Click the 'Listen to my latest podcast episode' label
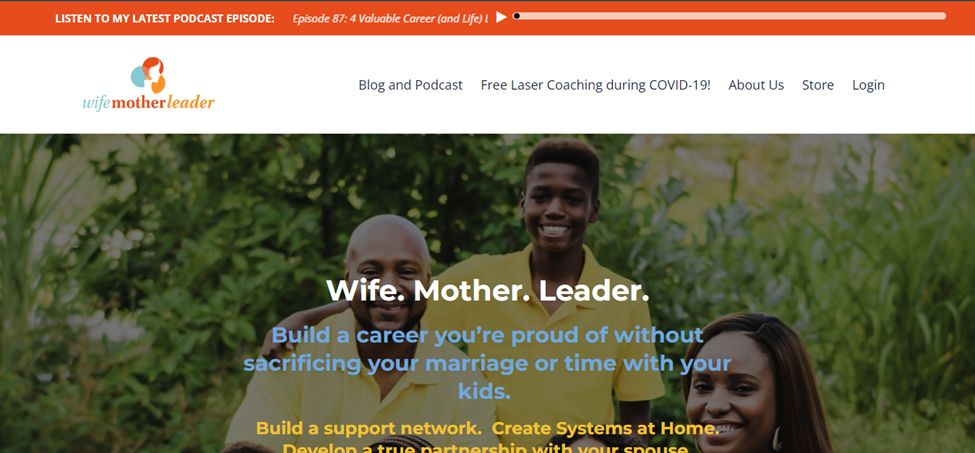Viewport: 975px width, 453px height. (165, 18)
